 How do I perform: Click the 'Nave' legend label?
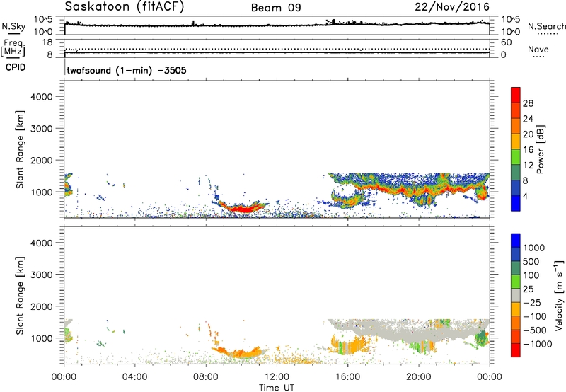[538, 50]
